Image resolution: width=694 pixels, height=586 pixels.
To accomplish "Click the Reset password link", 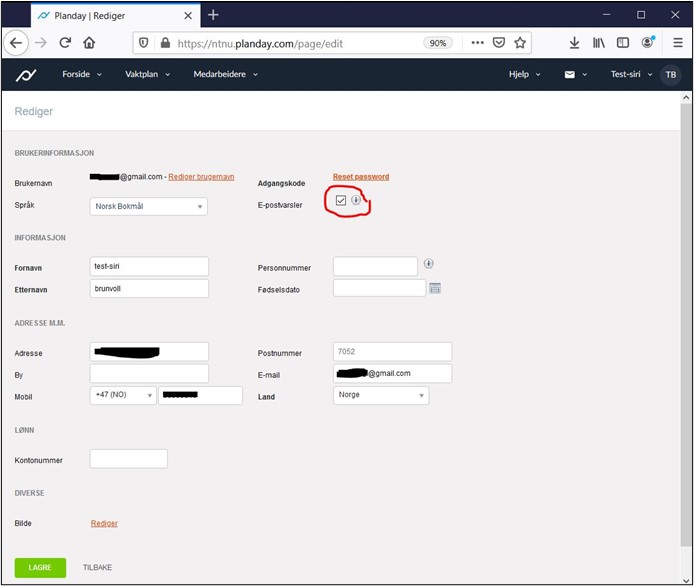I will (x=360, y=177).
